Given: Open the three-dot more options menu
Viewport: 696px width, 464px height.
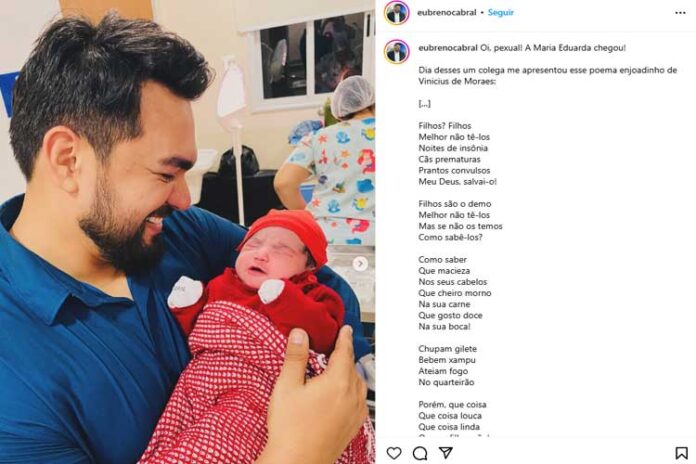Looking at the screenshot, I should click(x=680, y=13).
